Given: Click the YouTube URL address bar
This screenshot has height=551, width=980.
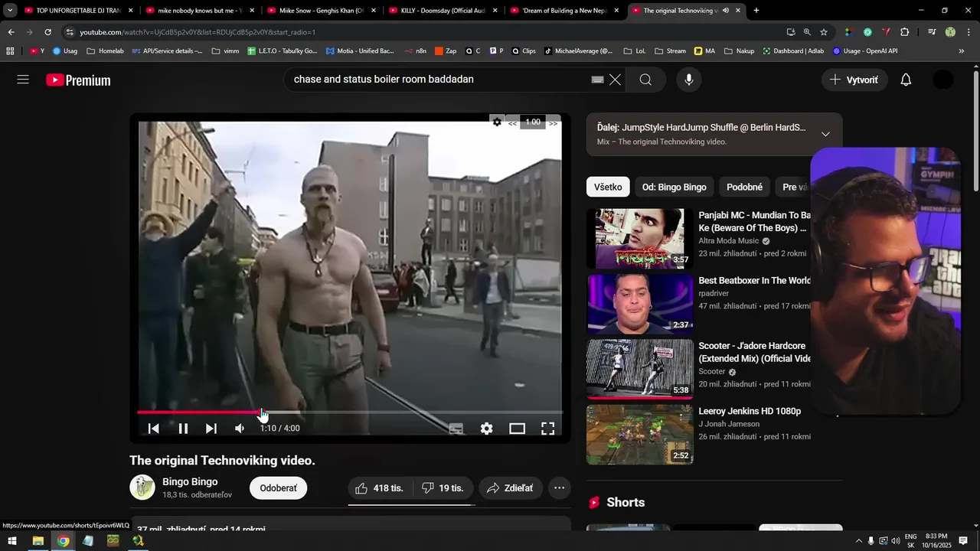Looking at the screenshot, I should pyautogui.click(x=421, y=32).
